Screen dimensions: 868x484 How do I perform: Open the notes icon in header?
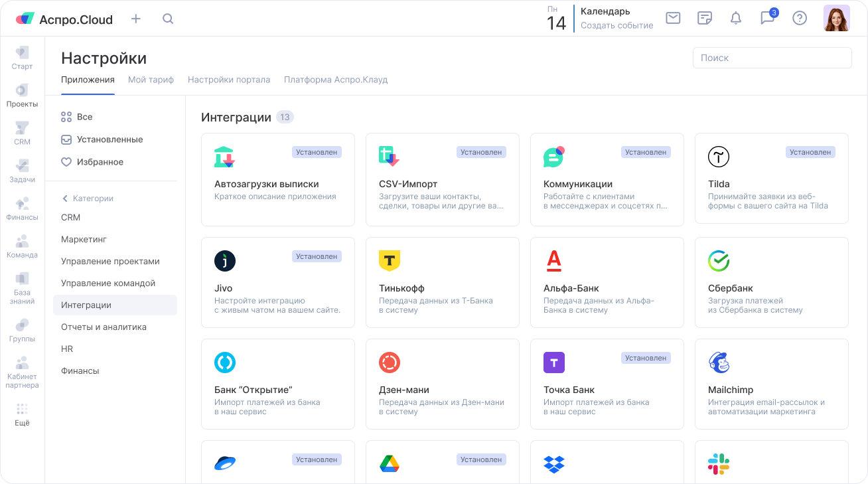tap(705, 19)
